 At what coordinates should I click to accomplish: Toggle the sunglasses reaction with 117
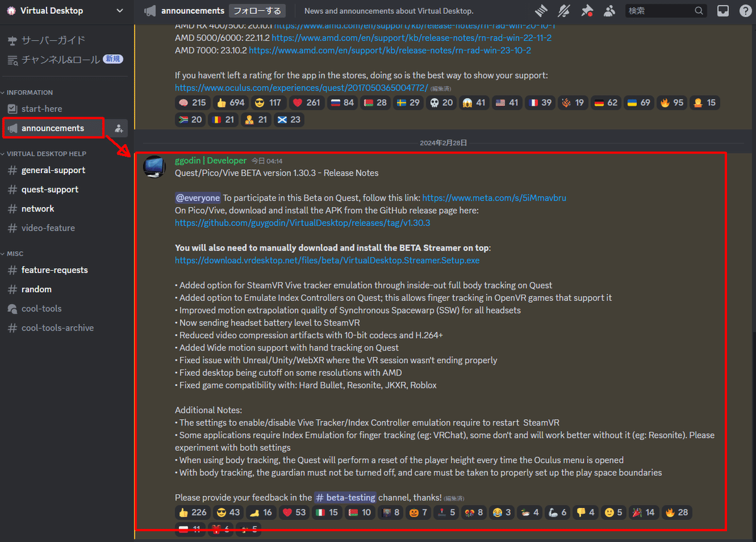[268, 103]
